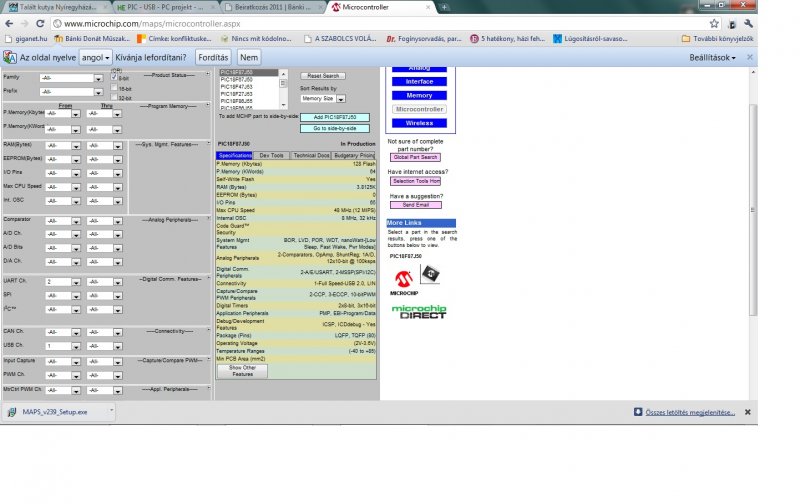Viewport: 800px width, 504px height.
Task: Click the Microcontroller category button
Action: [x=419, y=109]
